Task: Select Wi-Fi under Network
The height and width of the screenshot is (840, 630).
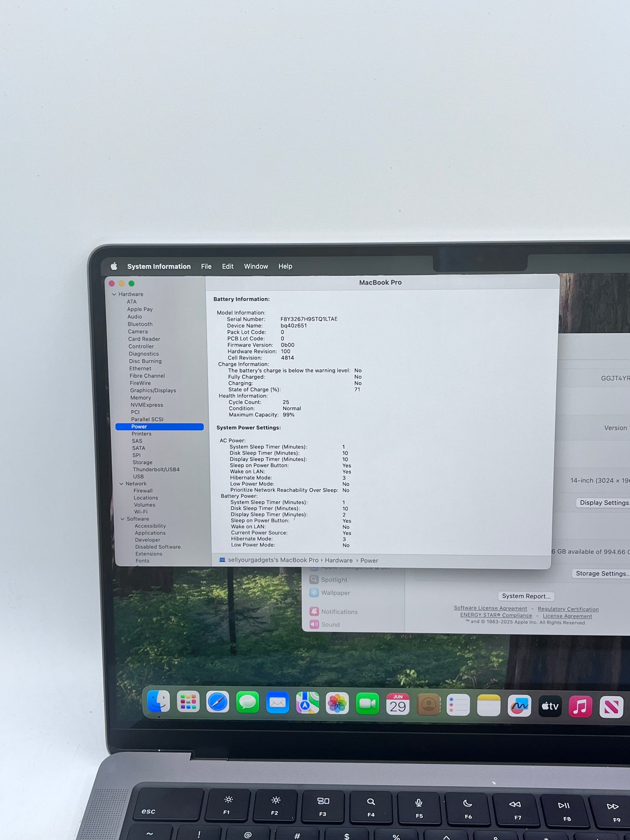Action: click(141, 512)
